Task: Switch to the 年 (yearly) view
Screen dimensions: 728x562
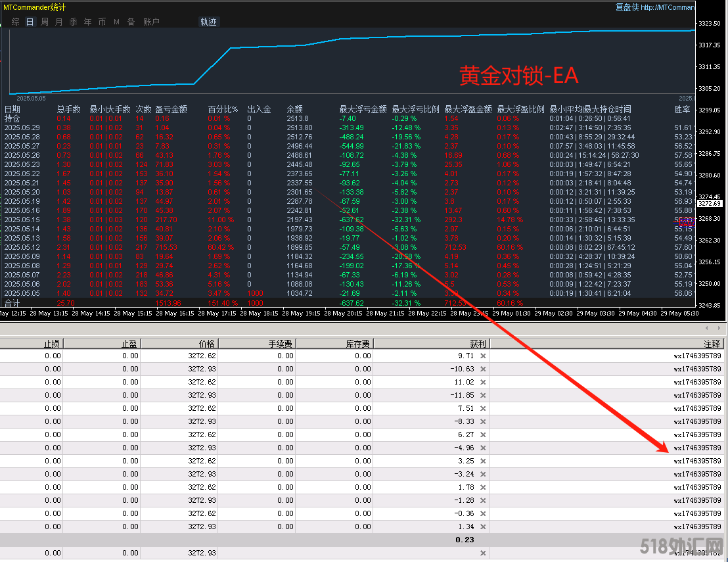Action: click(x=88, y=22)
